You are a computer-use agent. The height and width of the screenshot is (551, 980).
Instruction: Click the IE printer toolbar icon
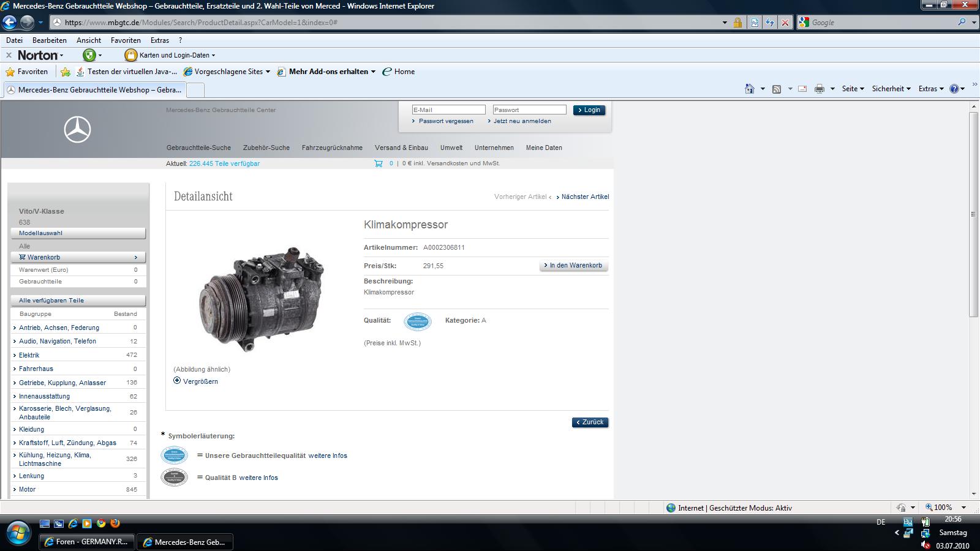[820, 89]
